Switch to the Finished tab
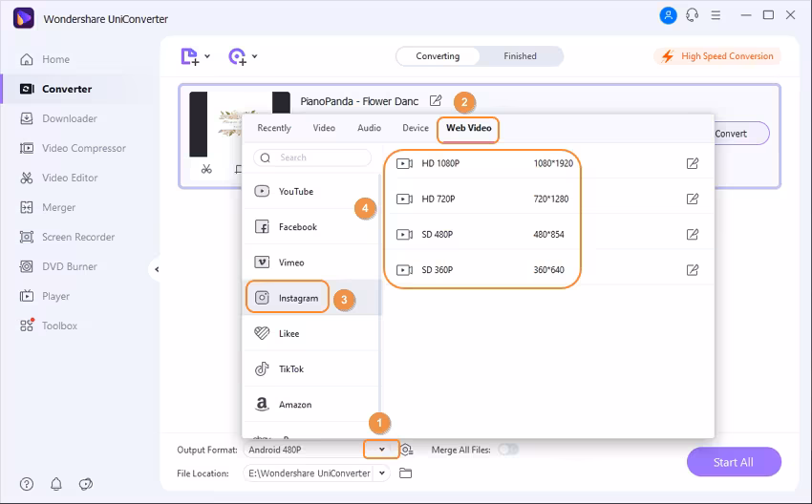The width and height of the screenshot is (812, 504). (x=520, y=56)
